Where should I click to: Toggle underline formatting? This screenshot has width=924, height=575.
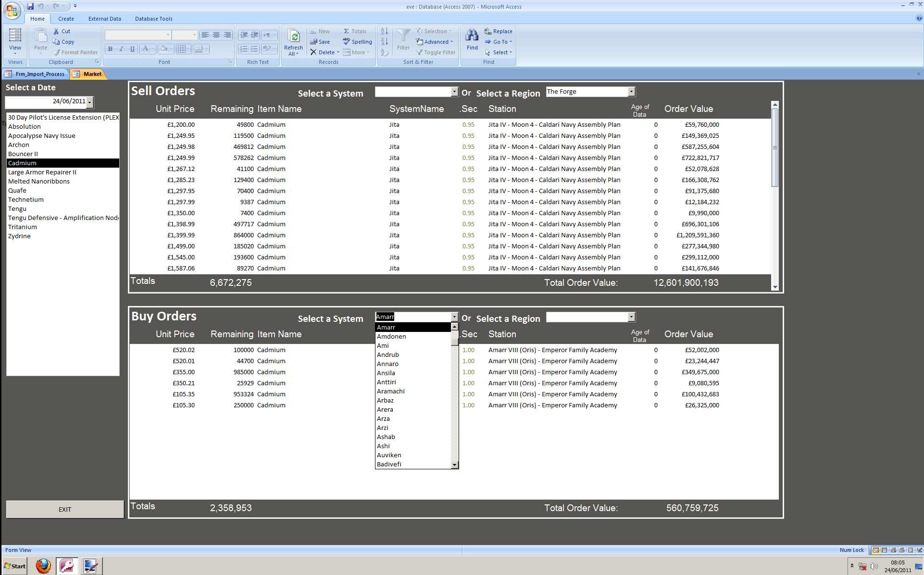(132, 49)
